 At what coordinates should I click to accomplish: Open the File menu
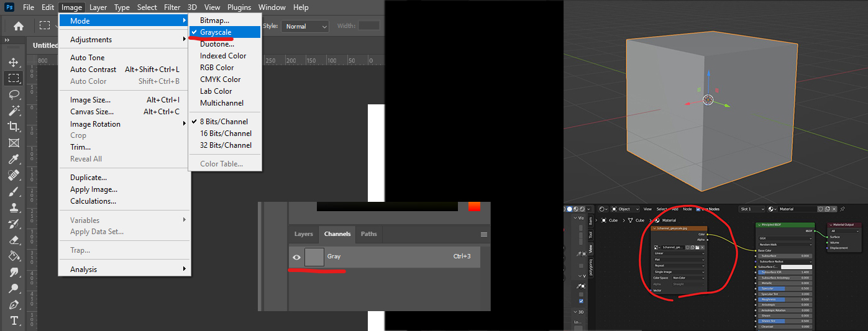point(29,7)
